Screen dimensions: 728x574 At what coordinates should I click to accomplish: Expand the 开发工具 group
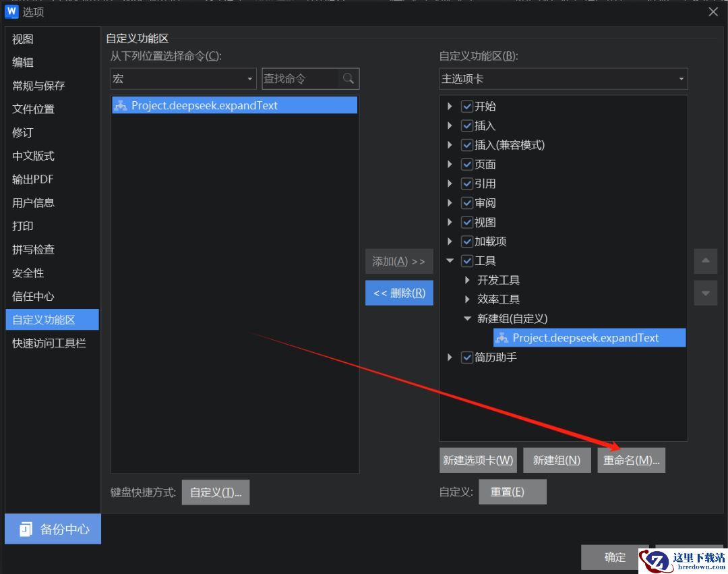[468, 280]
